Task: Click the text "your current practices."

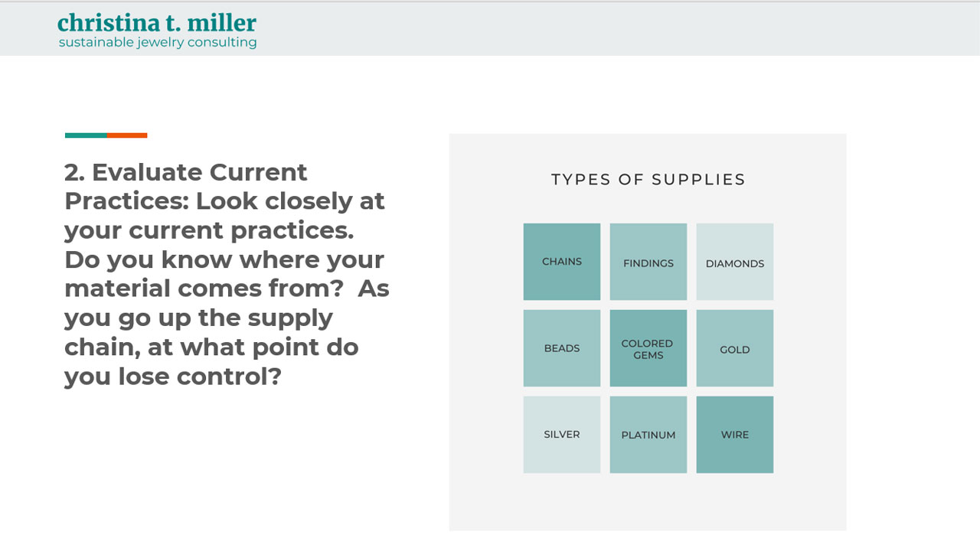Action: pos(209,230)
